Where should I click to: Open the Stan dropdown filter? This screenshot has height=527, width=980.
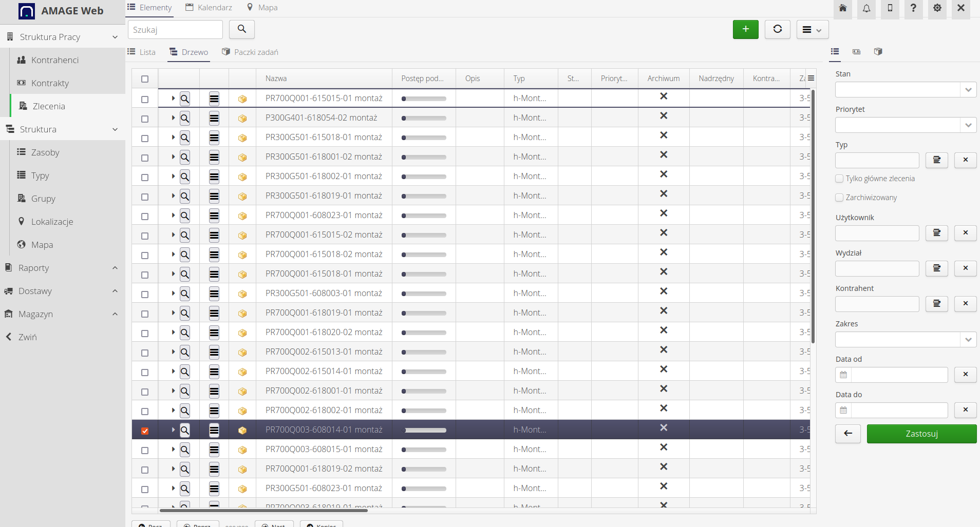[906, 90]
